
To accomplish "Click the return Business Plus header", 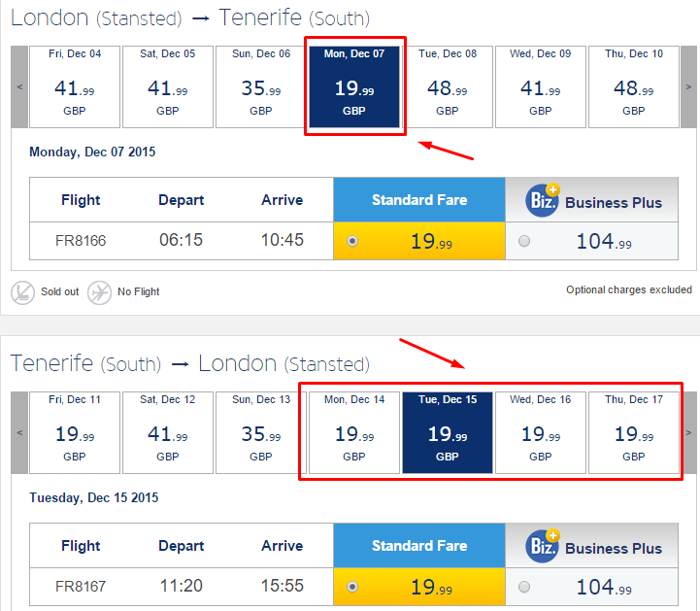I will point(592,546).
